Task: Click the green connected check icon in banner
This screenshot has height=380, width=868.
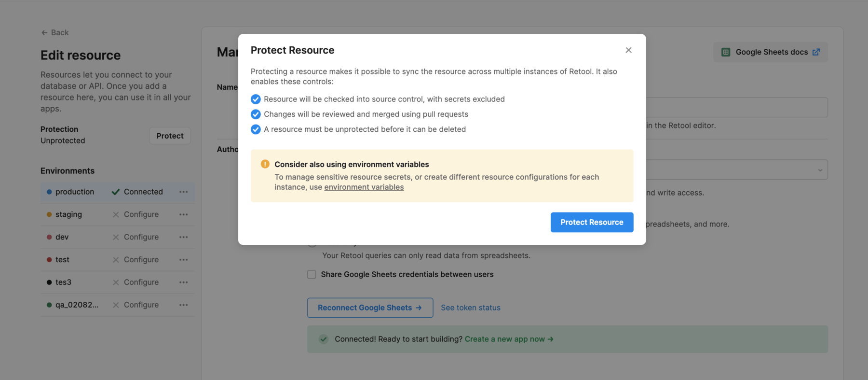Action: click(x=324, y=339)
